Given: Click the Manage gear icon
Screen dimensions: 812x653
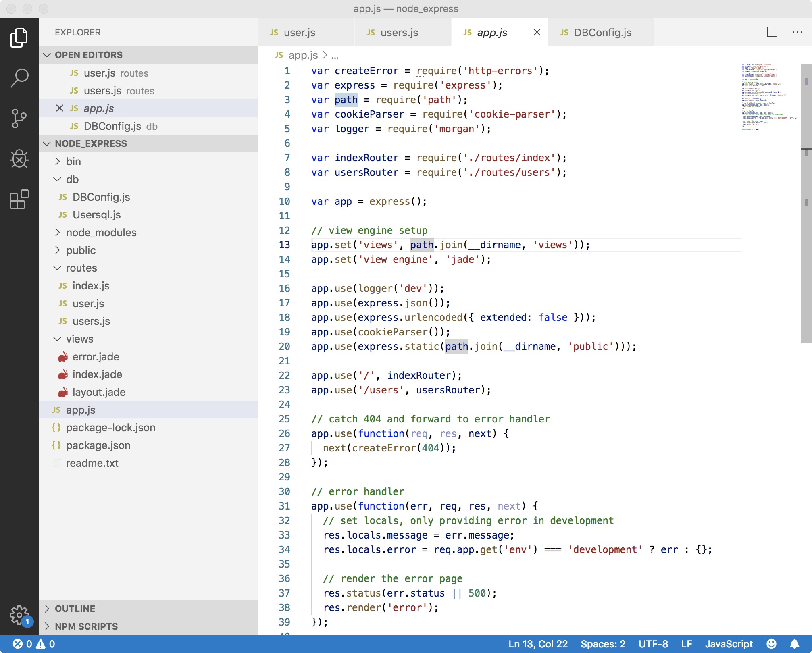Looking at the screenshot, I should pyautogui.click(x=19, y=615).
